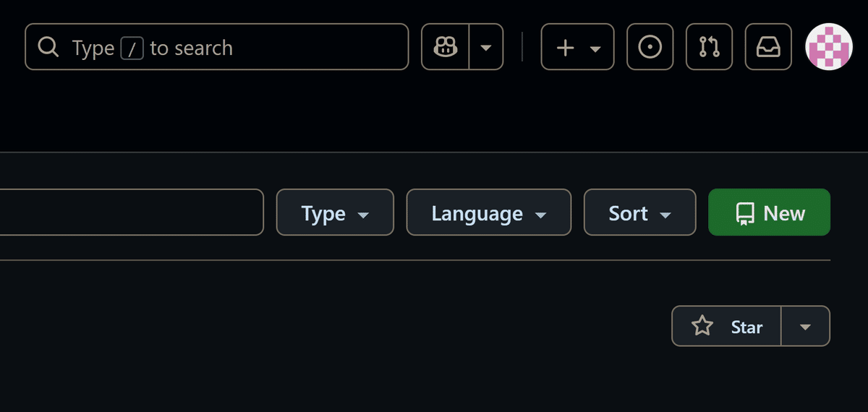Viewport: 868px width, 412px height.
Task: Open the notifications inbox icon
Action: tap(768, 47)
